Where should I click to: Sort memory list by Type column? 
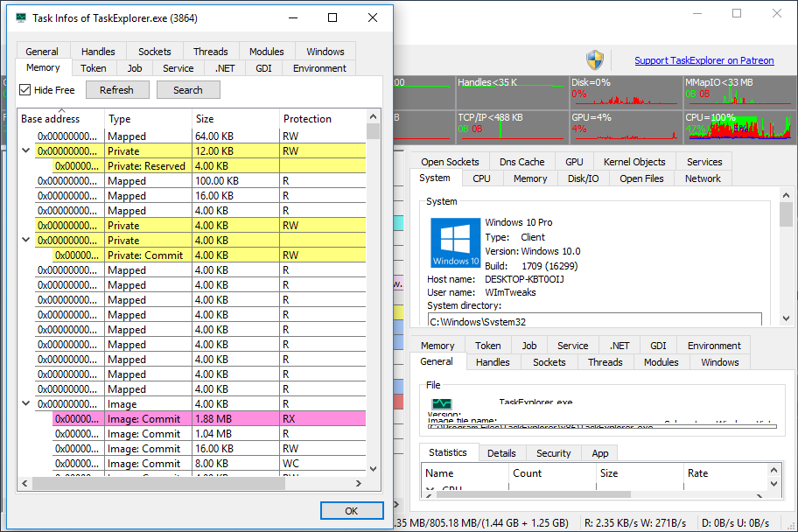[x=148, y=119]
